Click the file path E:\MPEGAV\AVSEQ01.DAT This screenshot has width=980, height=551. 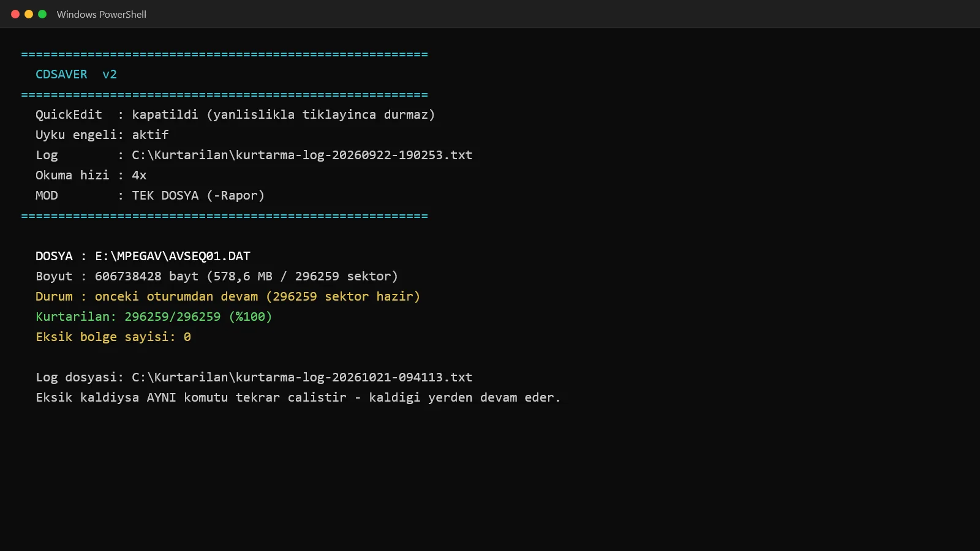point(173,256)
